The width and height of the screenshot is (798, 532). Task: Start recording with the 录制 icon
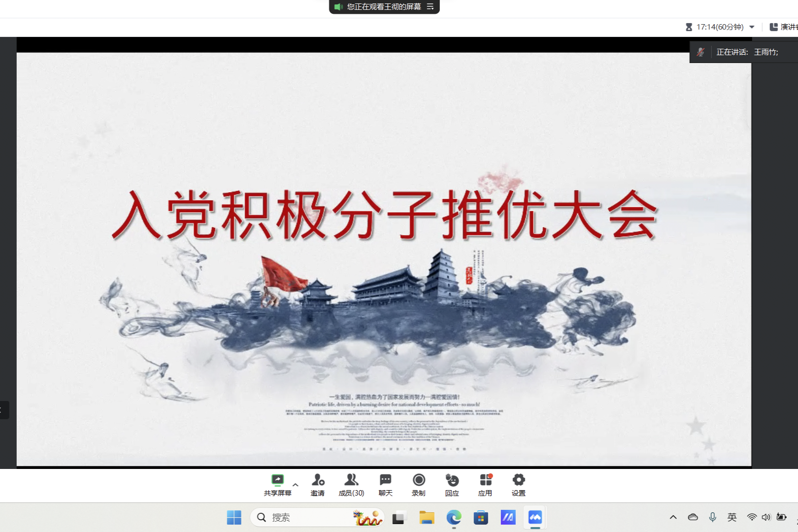[419, 480]
